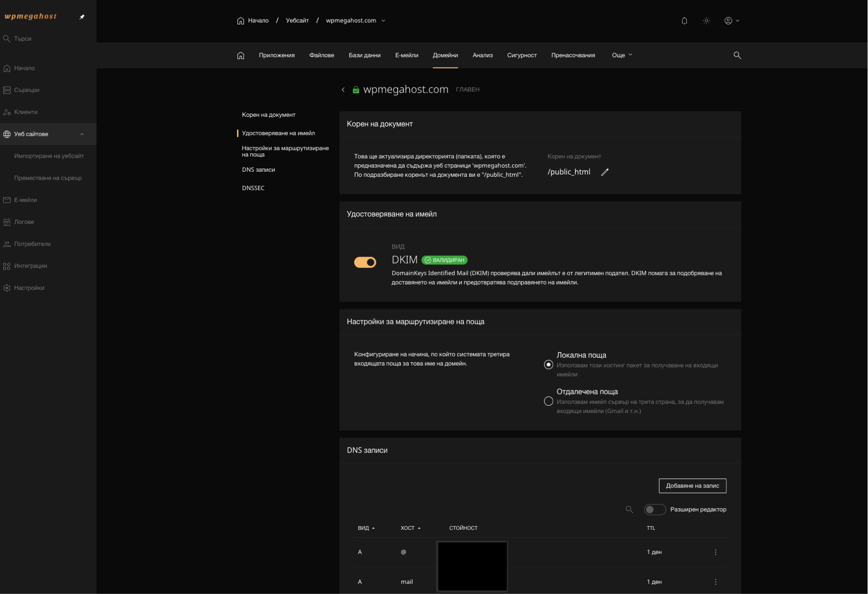868x594 pixels.
Task: Jump to Настройки за маршрутизиране на поща link
Action: [x=285, y=151]
